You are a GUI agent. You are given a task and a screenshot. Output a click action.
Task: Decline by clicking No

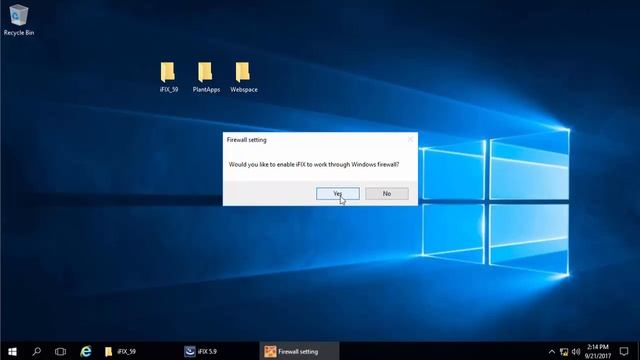pyautogui.click(x=387, y=193)
